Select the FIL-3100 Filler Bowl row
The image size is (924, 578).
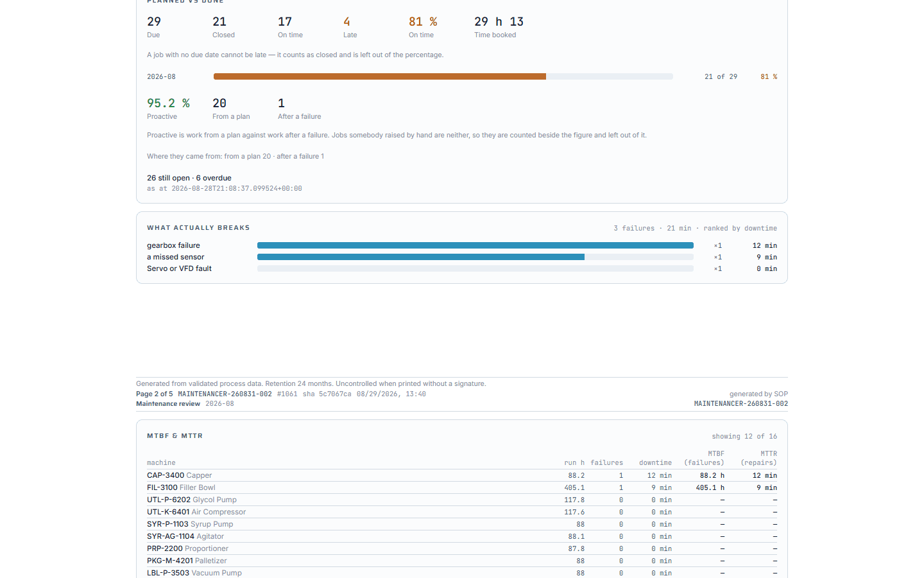coord(462,487)
